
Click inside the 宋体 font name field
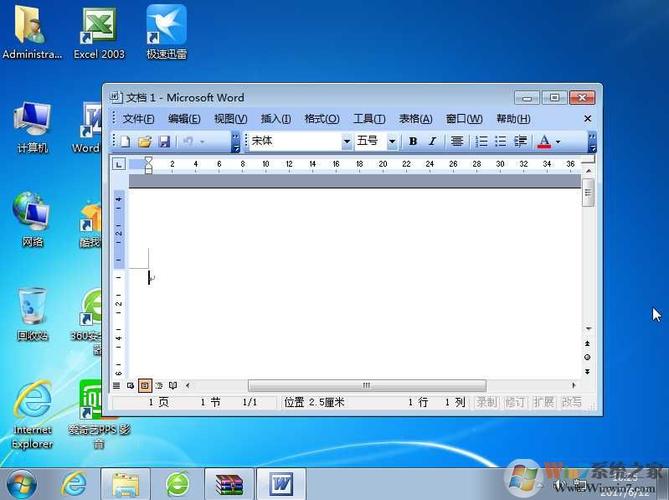(296, 141)
